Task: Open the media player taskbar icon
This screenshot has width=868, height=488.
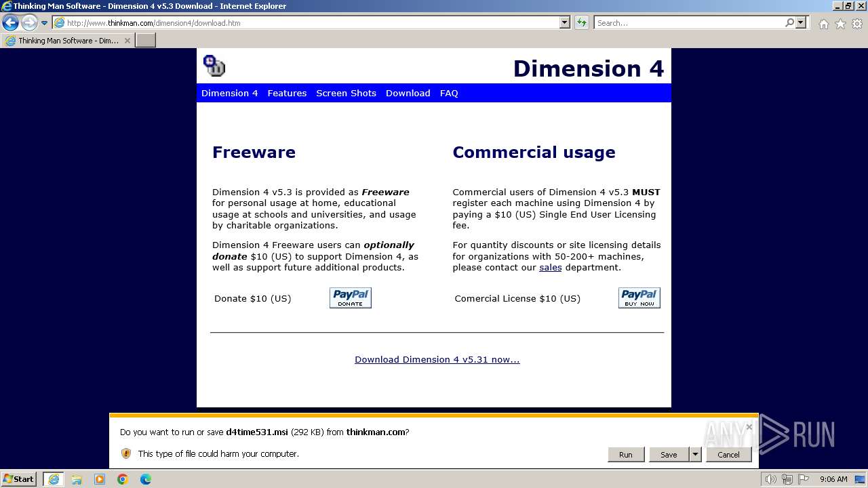Action: (100, 479)
